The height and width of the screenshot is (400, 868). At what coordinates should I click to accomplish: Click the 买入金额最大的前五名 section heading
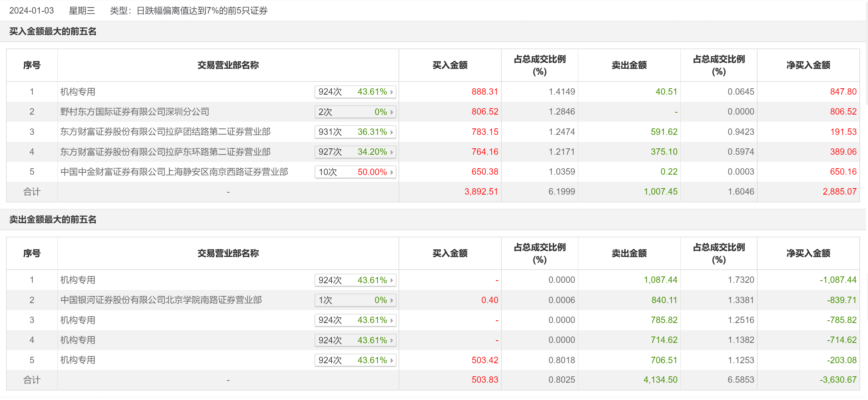(53, 32)
